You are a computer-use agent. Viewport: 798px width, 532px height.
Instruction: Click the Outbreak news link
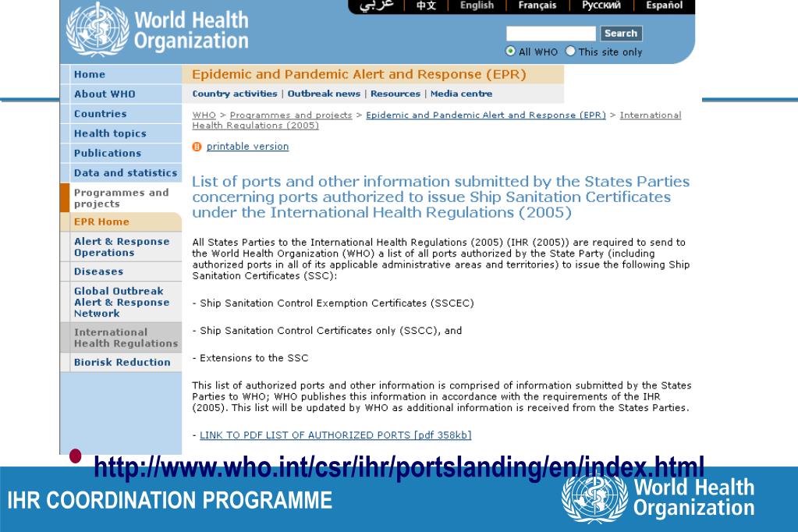click(x=324, y=94)
